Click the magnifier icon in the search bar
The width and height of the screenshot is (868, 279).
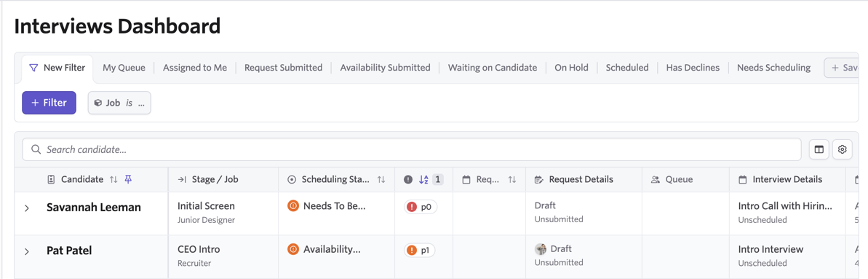pyautogui.click(x=36, y=149)
